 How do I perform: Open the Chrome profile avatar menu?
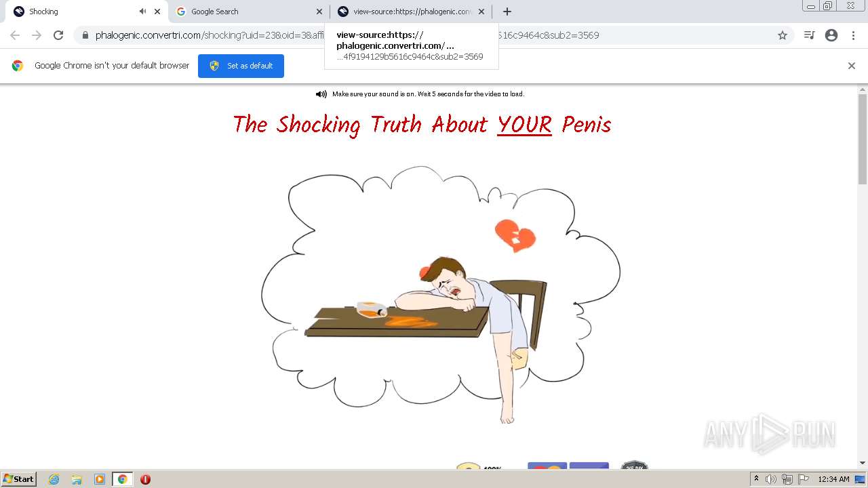point(831,35)
